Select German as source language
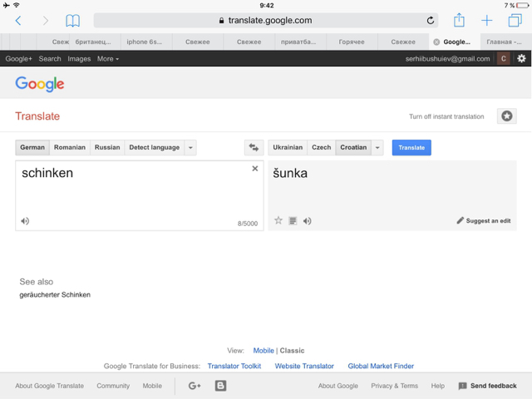 32,148
